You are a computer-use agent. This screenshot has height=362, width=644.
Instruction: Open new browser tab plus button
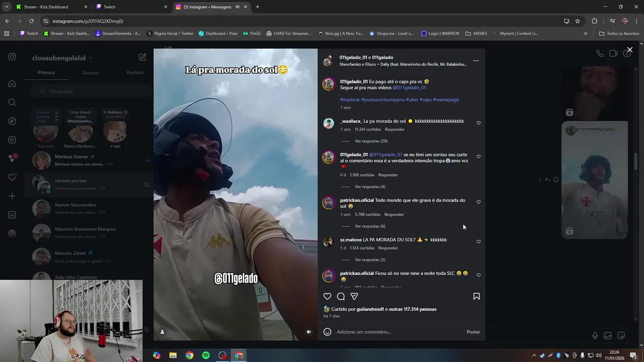pyautogui.click(x=257, y=7)
